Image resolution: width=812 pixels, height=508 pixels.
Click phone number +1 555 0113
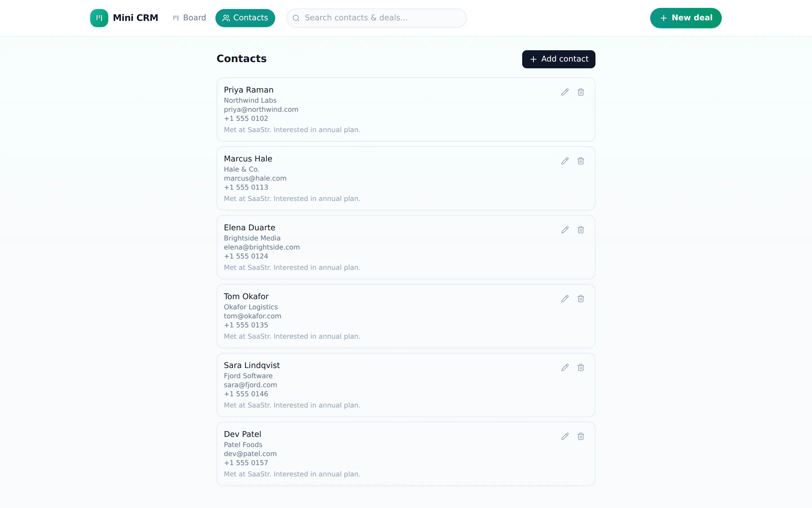[x=246, y=187]
